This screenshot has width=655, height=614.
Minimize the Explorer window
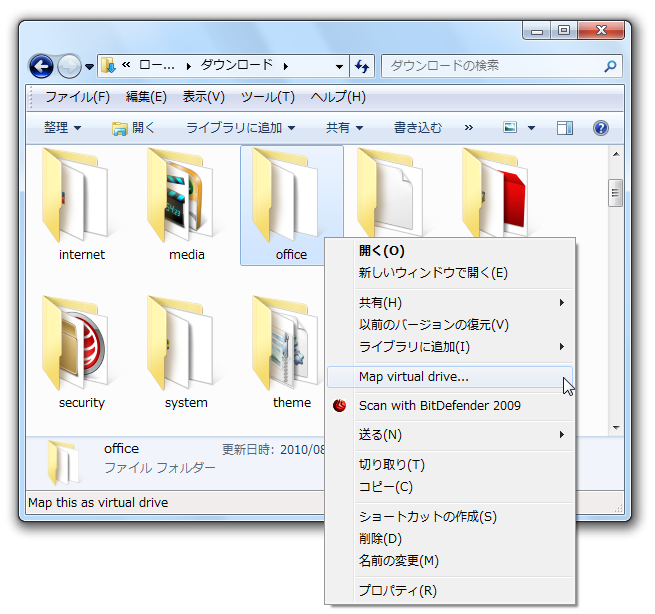click(537, 31)
